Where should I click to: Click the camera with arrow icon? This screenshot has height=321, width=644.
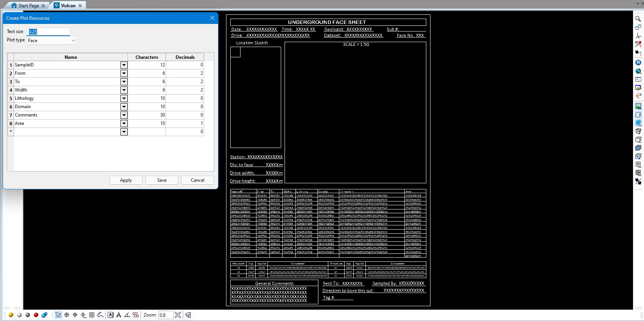(x=638, y=52)
